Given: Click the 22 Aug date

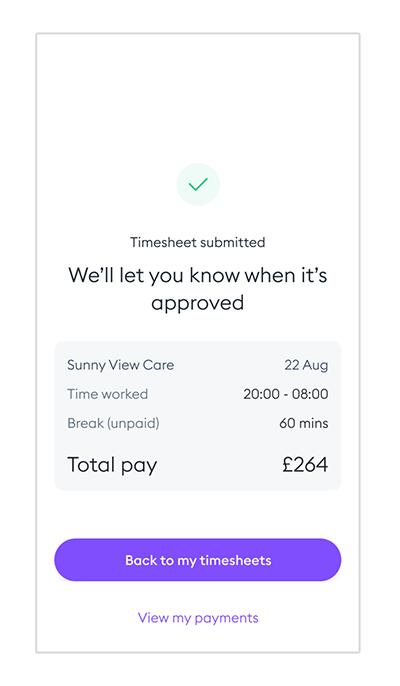Looking at the screenshot, I should 306,365.
